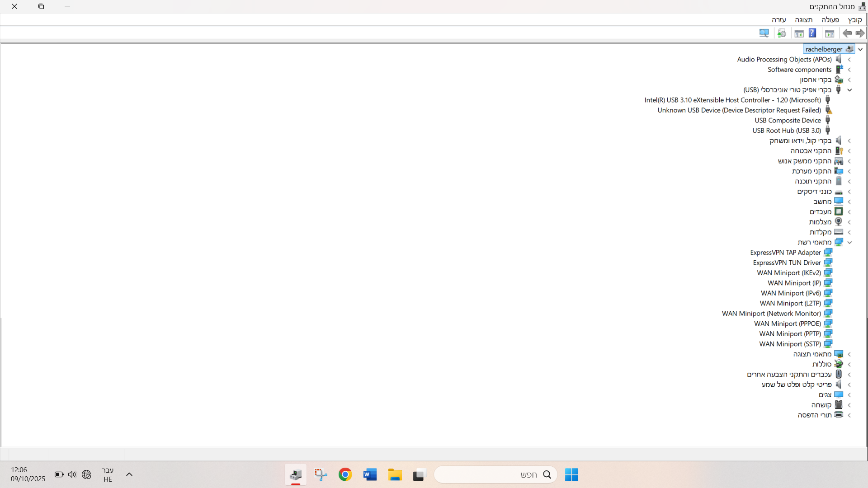Click the Update device driver toolbar icon
The width and height of the screenshot is (868, 488).
[782, 33]
